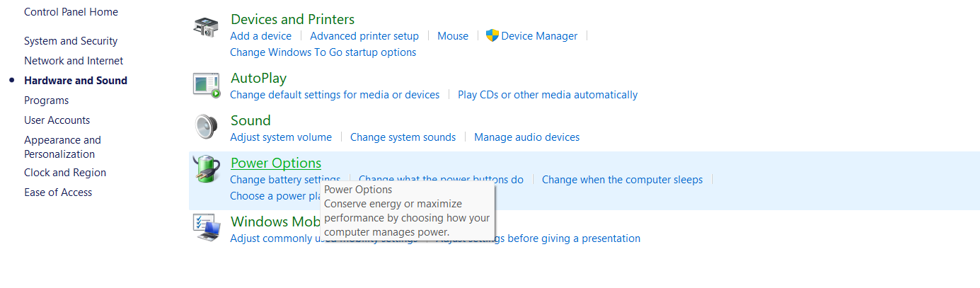The height and width of the screenshot is (288, 980).
Task: Return to Control Panel Home
Action: tap(71, 12)
